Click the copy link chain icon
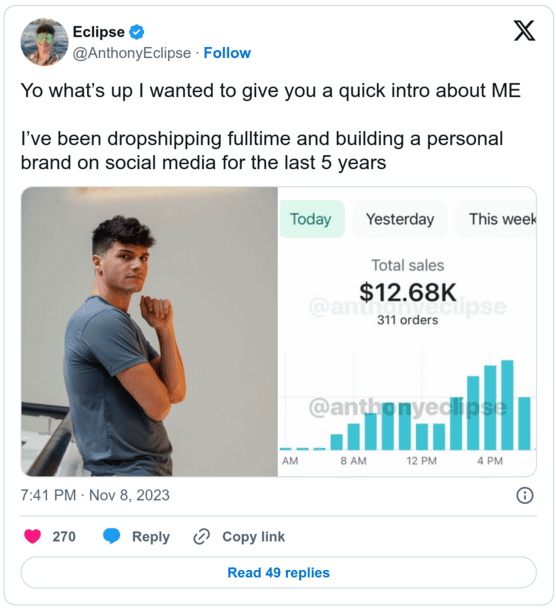 point(202,536)
